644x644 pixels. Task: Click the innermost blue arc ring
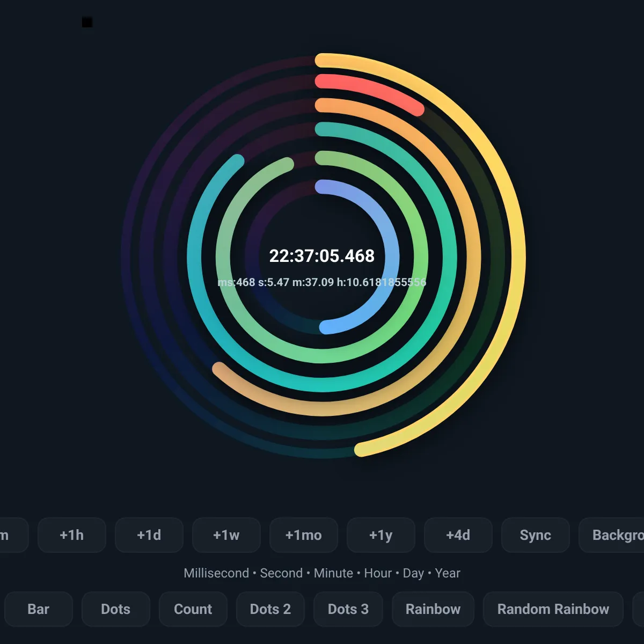click(x=392, y=256)
